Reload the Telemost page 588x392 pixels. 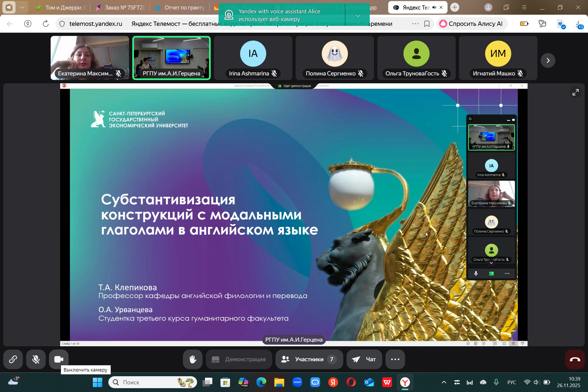[46, 24]
